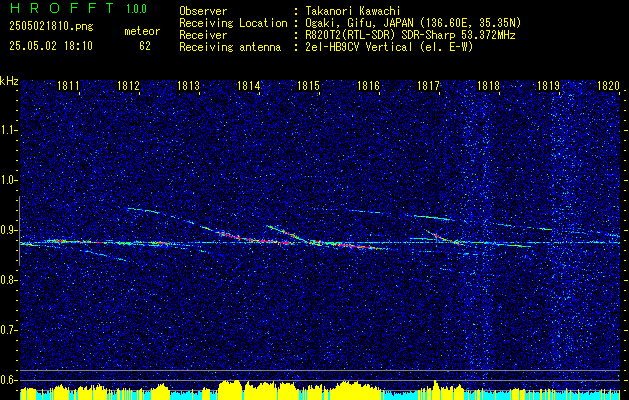Viewport: 629px width, 400px height.
Task: Click the 1.1 kHz axis label
Action: (7, 130)
